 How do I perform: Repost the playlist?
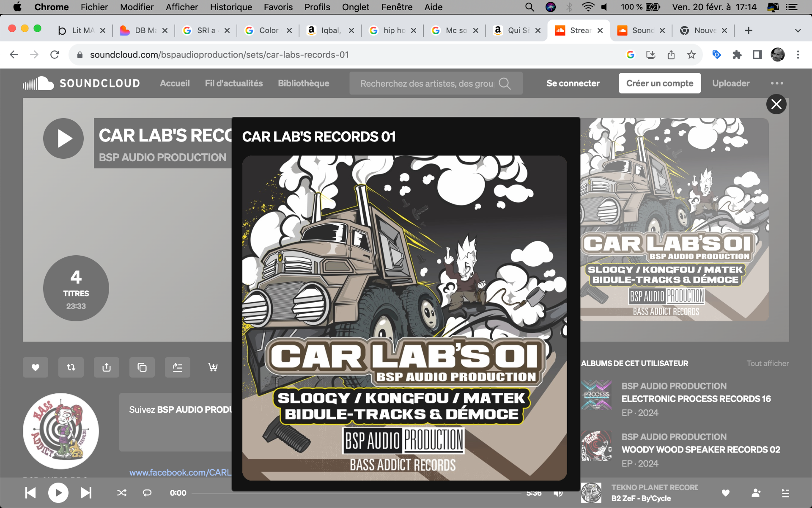(x=71, y=367)
